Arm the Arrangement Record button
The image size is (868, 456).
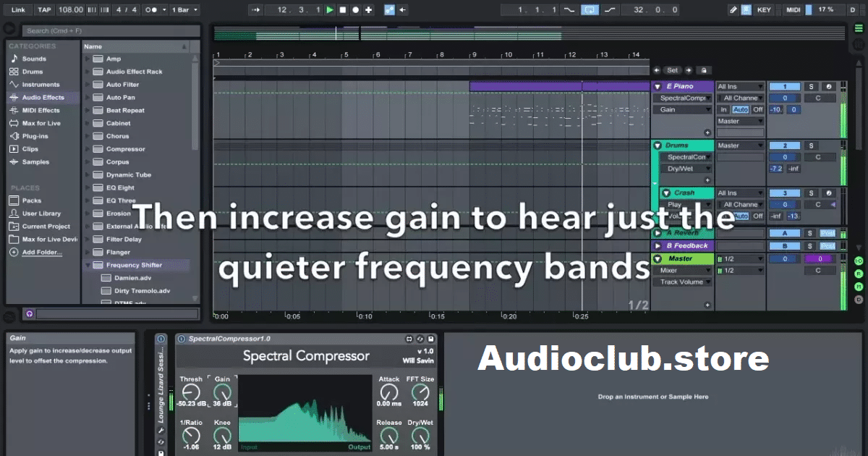click(x=355, y=9)
